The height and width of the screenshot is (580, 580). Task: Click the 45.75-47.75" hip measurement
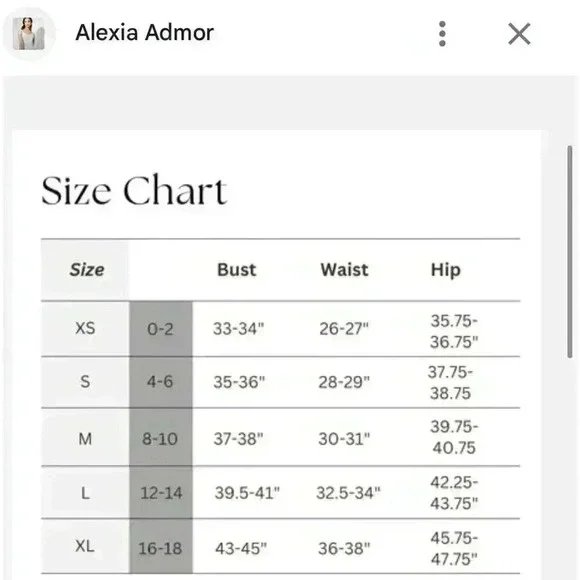[x=454, y=549]
